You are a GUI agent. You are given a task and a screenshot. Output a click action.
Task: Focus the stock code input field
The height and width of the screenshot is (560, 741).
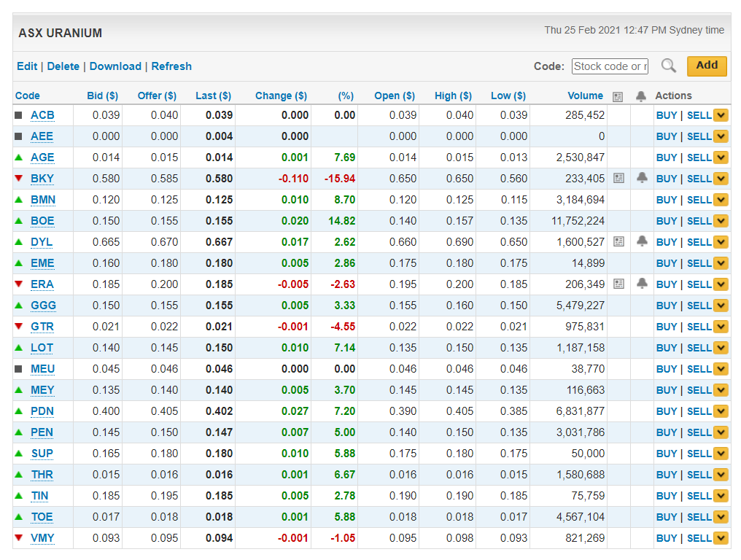point(610,66)
